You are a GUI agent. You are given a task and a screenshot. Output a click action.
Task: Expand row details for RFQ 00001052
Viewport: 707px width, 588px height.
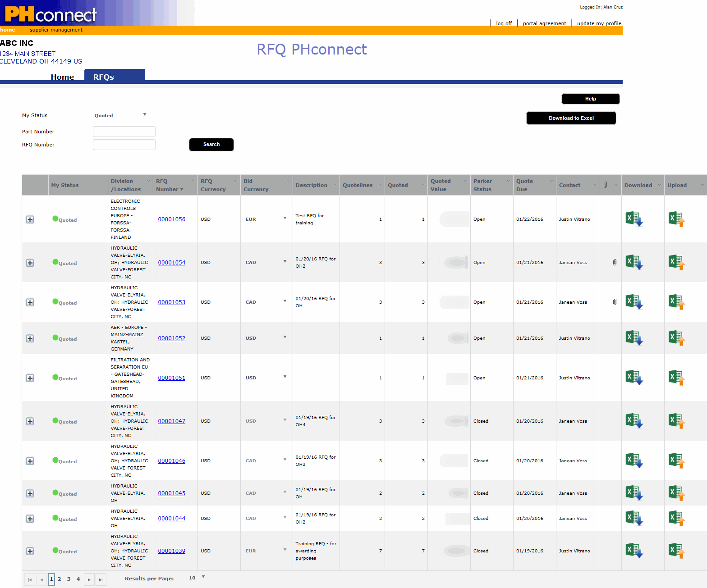30,338
